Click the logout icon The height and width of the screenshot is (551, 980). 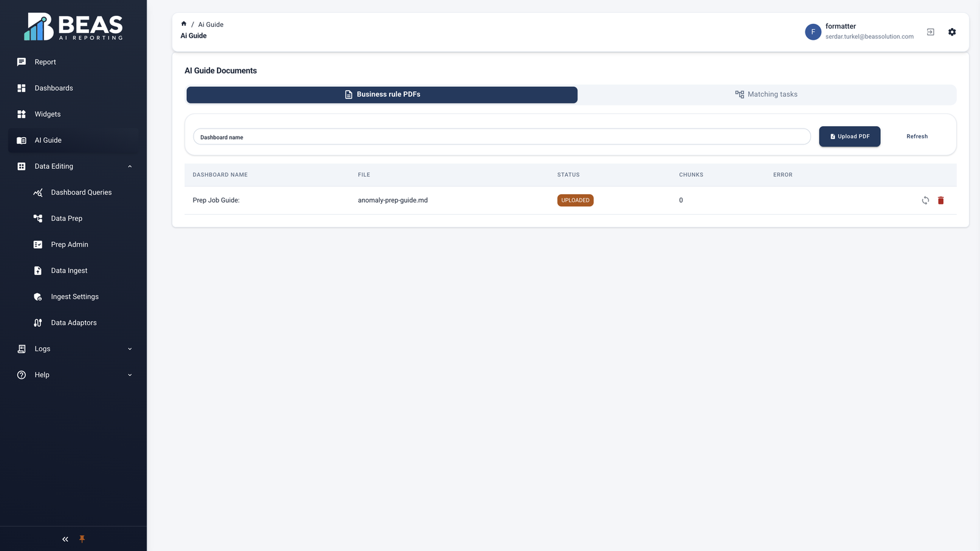click(x=930, y=32)
